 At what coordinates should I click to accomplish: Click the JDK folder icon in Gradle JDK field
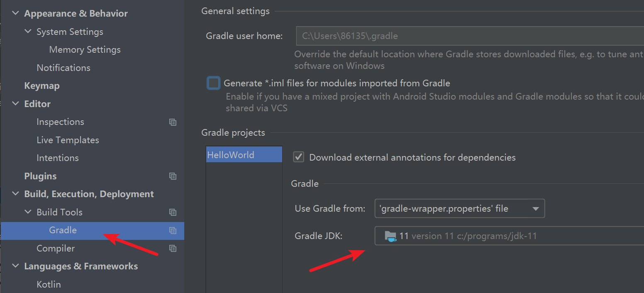(390, 236)
